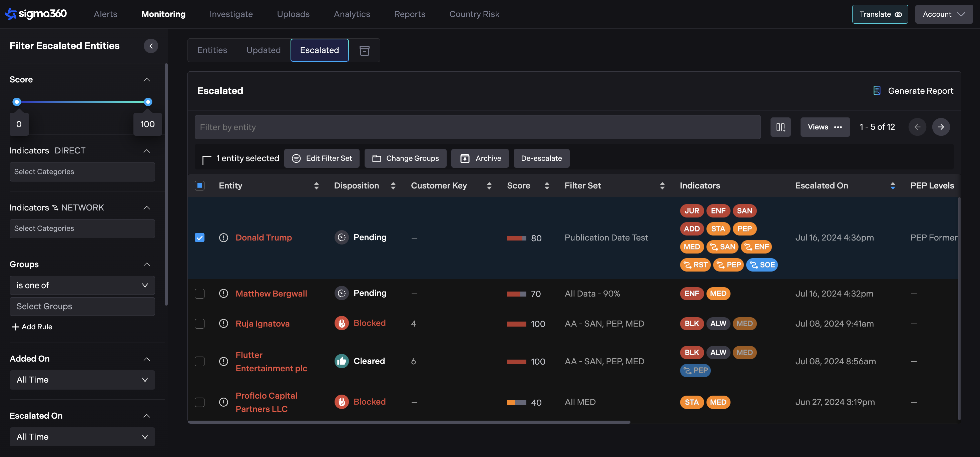Open the Account dropdown menu
The width and height of the screenshot is (980, 457).
point(944,14)
